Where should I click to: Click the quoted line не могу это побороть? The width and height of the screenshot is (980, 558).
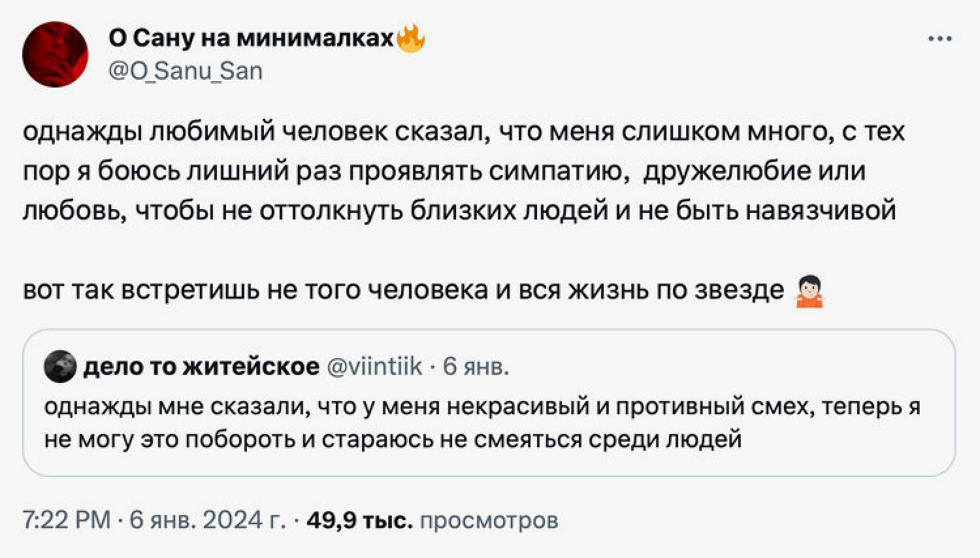click(392, 438)
